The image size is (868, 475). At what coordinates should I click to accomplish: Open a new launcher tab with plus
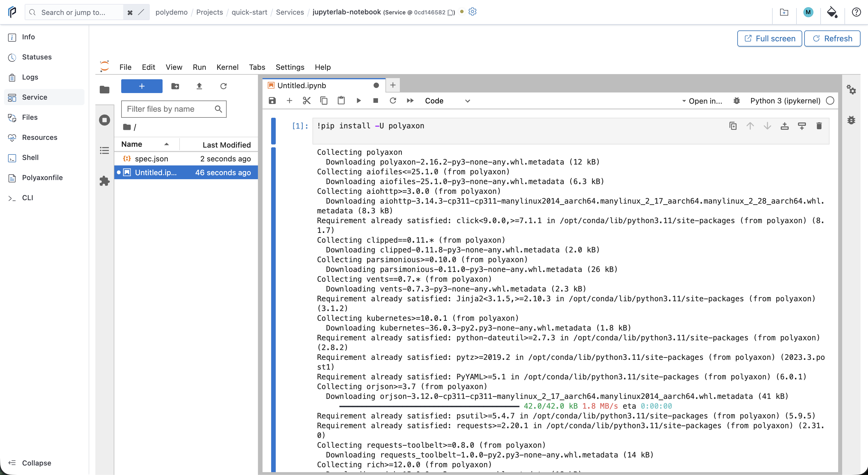[x=393, y=85]
